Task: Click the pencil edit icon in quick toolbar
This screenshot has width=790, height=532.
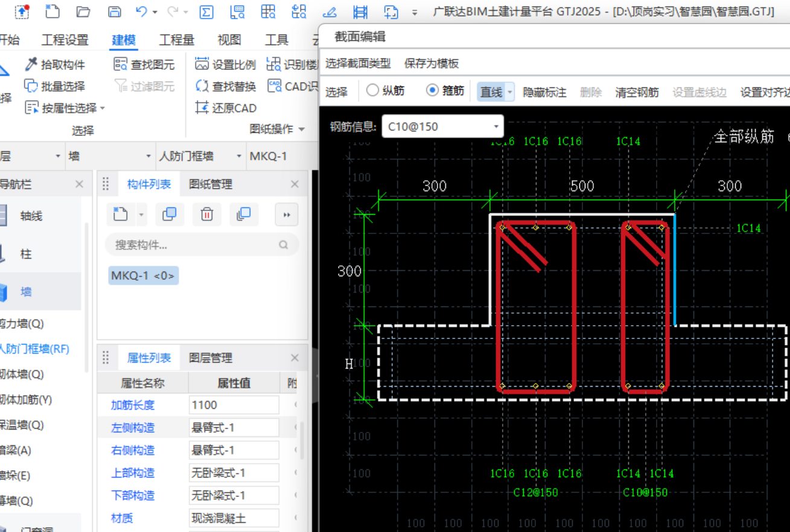Action: pos(330,11)
